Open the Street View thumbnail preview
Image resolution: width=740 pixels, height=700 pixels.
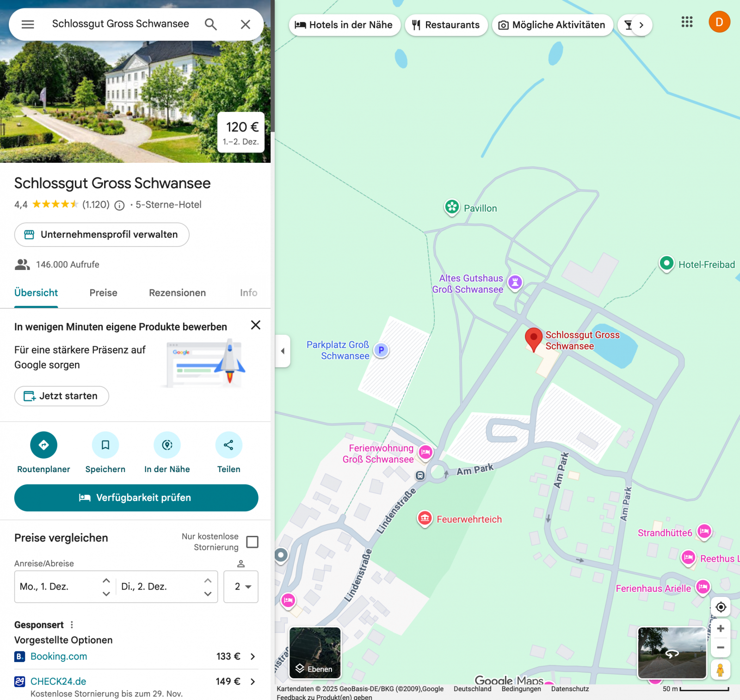(x=672, y=653)
